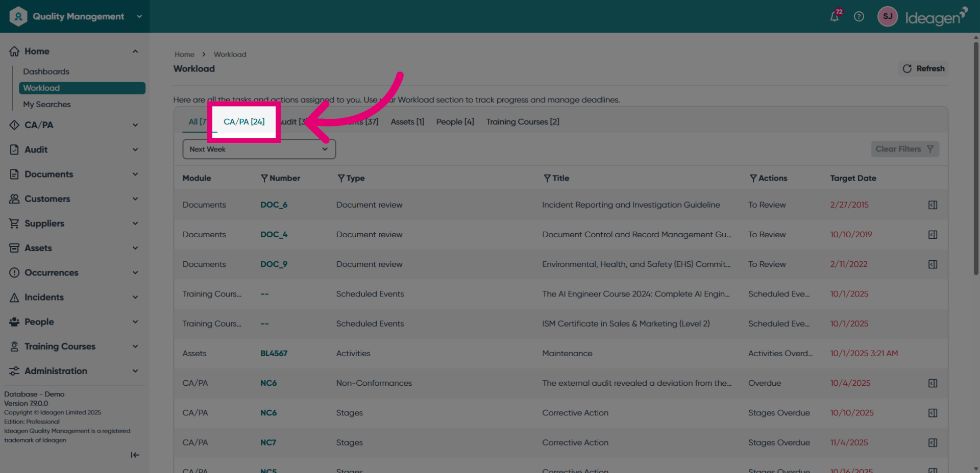Switch to the Assets [1] tab
The image size is (980, 473).
407,122
